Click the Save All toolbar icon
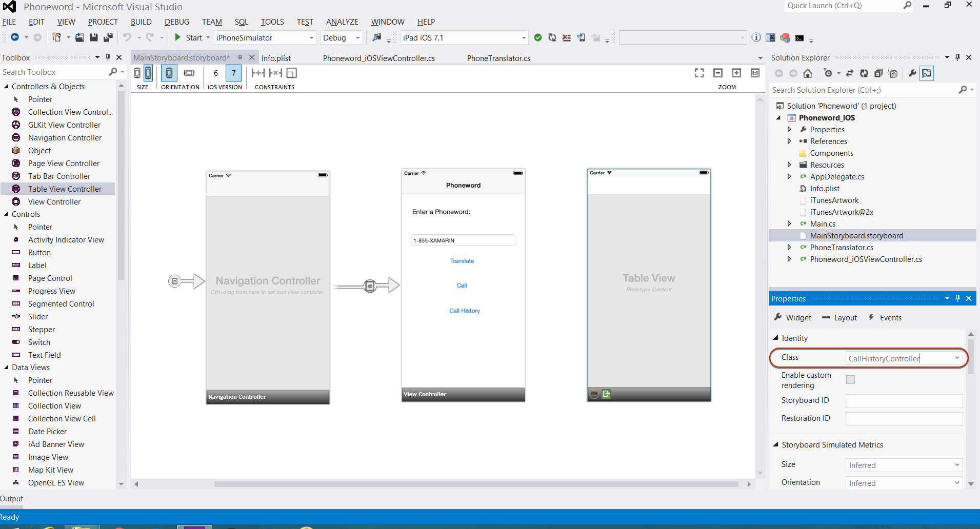This screenshot has height=529, width=980. coord(108,37)
